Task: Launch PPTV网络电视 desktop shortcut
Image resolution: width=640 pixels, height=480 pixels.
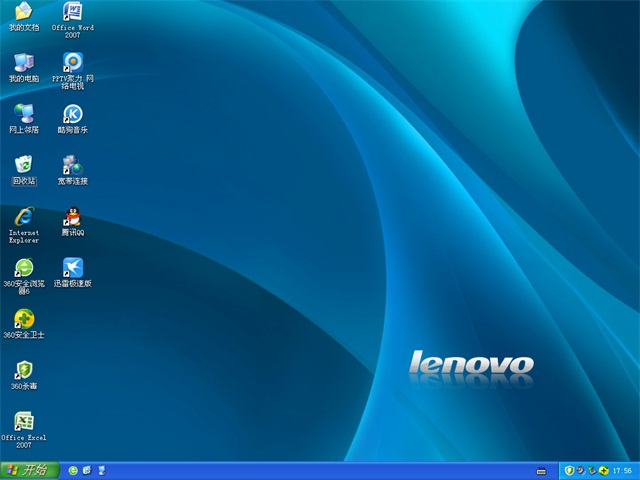Action: 72,62
